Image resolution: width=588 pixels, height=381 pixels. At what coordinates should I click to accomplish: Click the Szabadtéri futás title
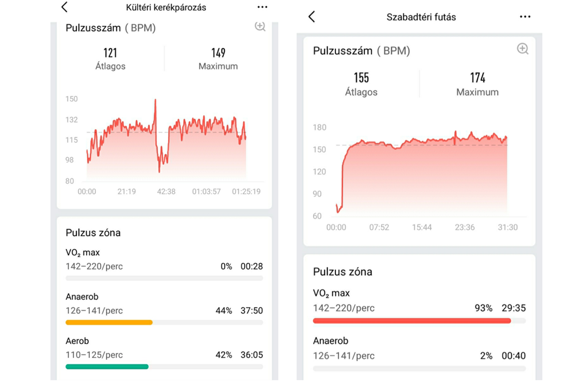(x=421, y=17)
